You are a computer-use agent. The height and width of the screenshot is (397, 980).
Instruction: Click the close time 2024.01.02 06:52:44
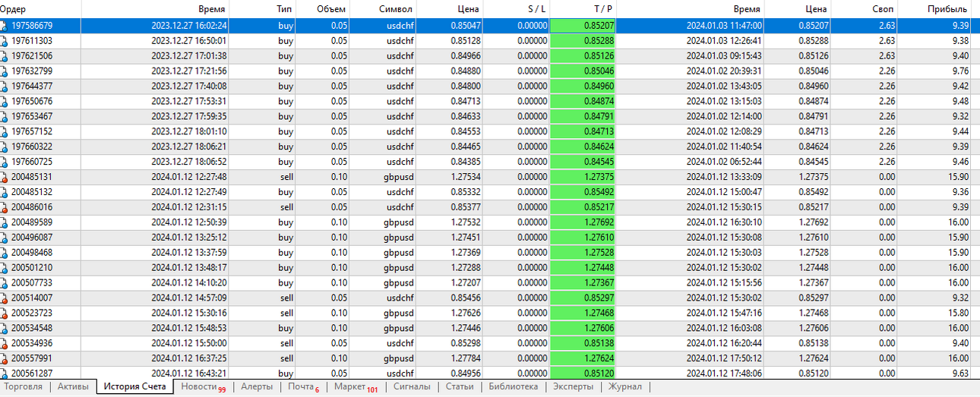point(724,162)
